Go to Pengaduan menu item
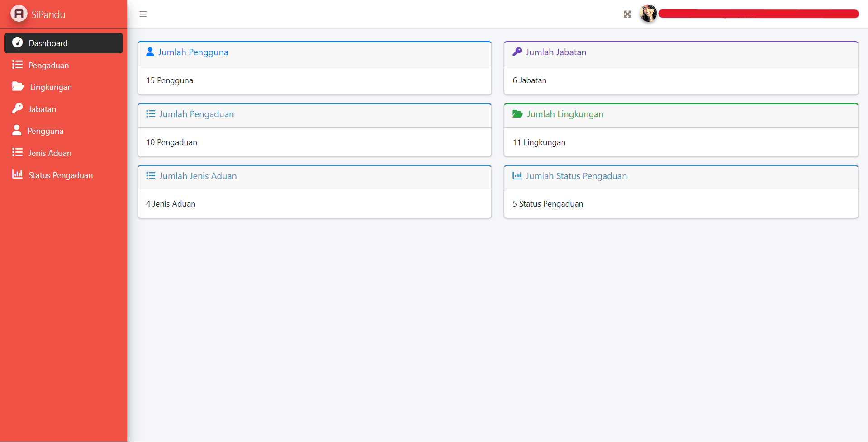Viewport: 868px width, 442px height. (x=48, y=66)
